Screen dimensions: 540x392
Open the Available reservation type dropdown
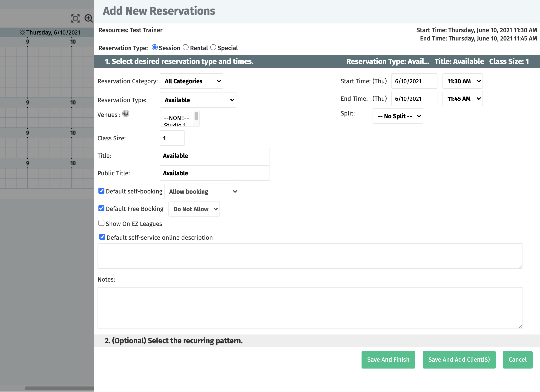pos(198,100)
